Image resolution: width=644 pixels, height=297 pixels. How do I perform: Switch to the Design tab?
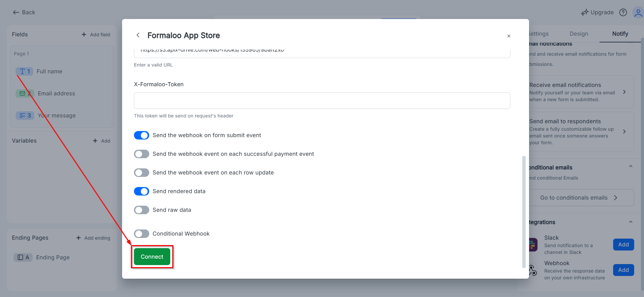click(x=579, y=34)
